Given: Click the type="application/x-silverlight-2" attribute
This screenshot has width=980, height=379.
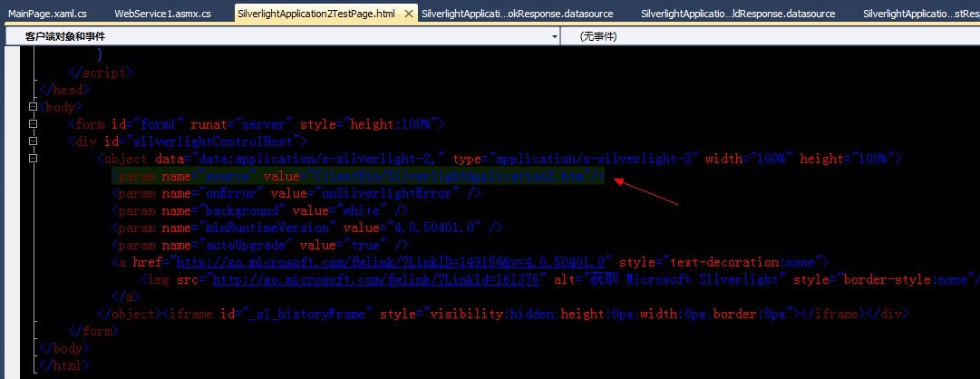Looking at the screenshot, I should tap(575, 160).
